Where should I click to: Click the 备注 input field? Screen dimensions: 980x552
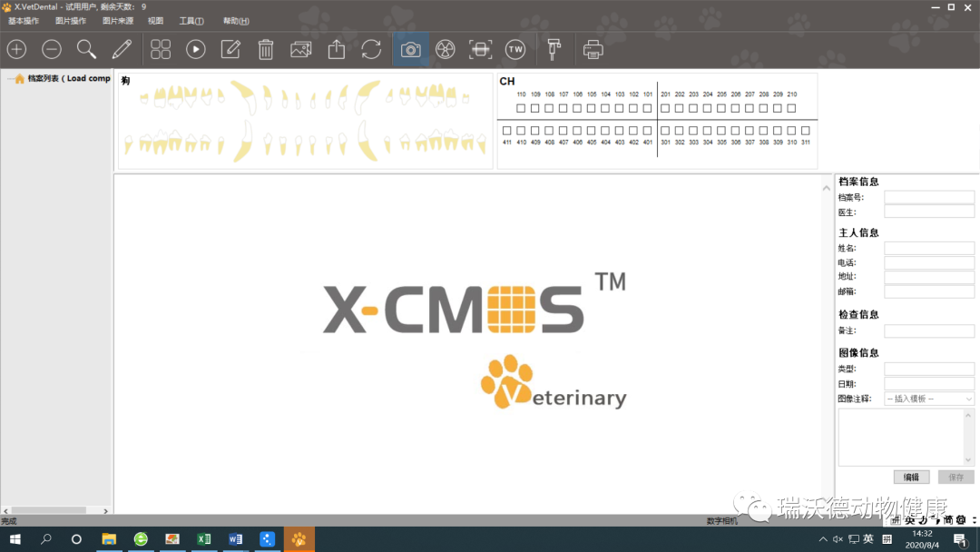pos(929,330)
